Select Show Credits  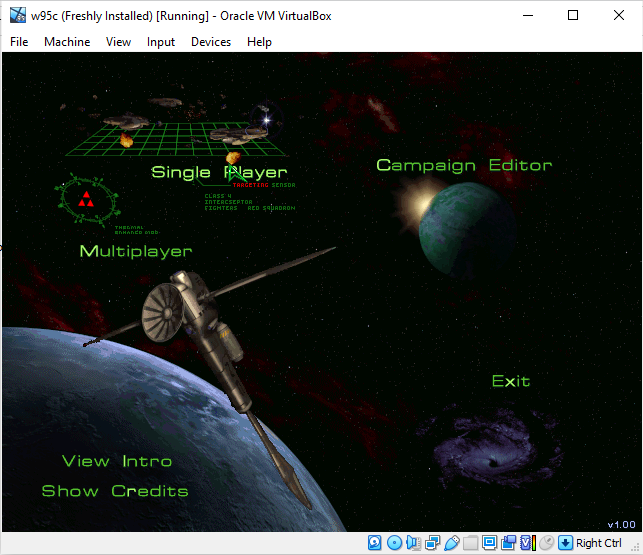tap(115, 491)
